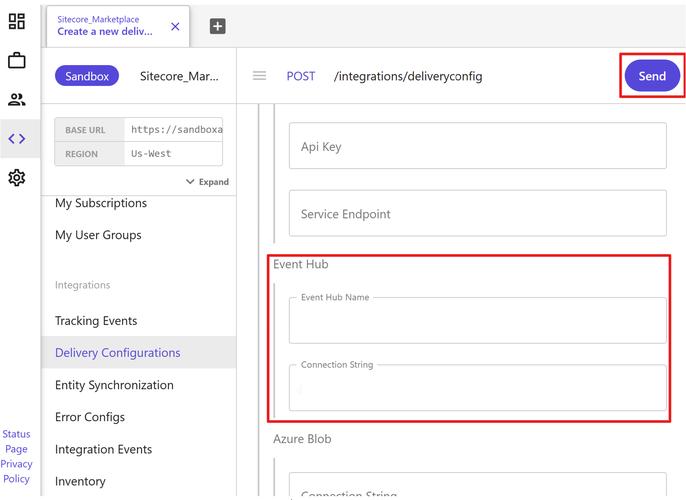Click the Send button

[x=651, y=76]
